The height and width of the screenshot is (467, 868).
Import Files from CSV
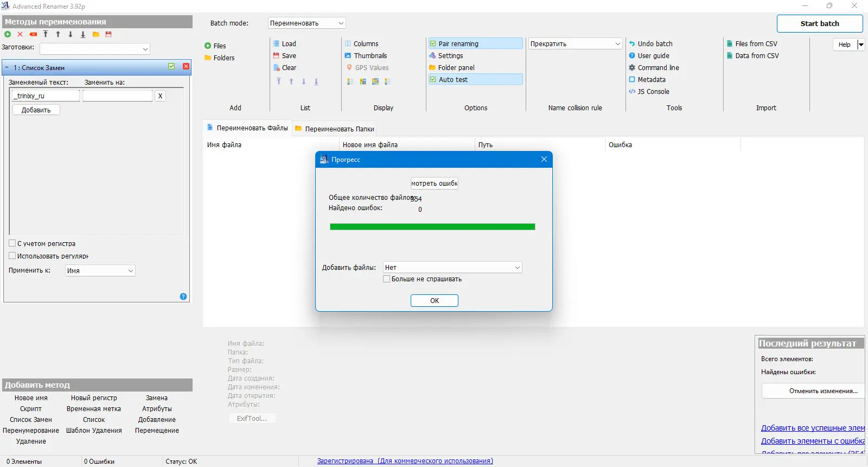752,43
